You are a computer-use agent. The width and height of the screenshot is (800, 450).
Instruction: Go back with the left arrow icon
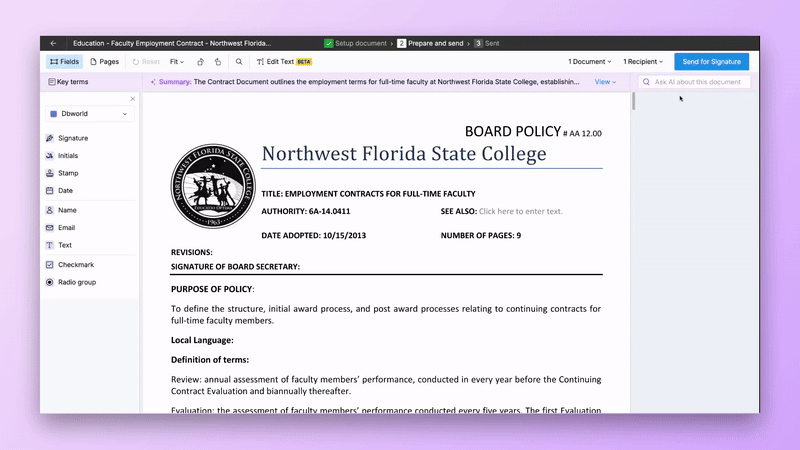pos(54,43)
